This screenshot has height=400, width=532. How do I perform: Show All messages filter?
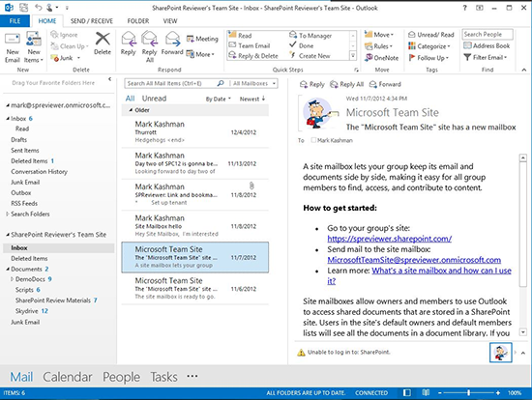pos(130,99)
